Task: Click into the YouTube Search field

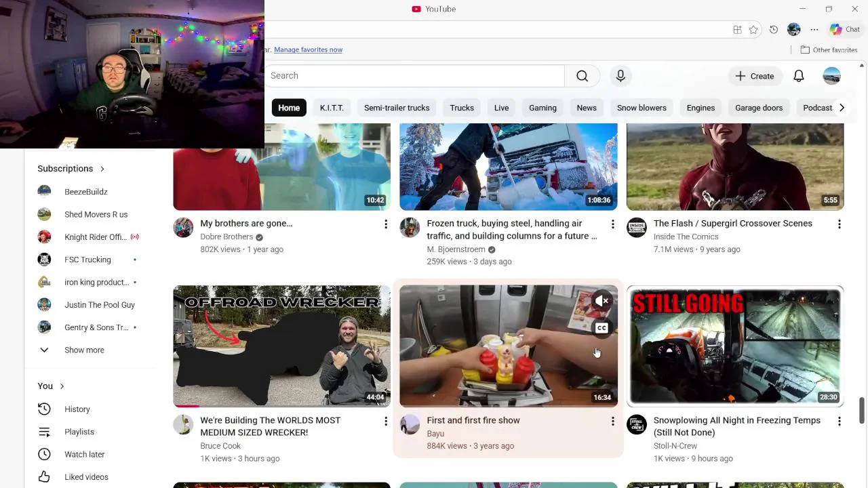Action: [414, 76]
